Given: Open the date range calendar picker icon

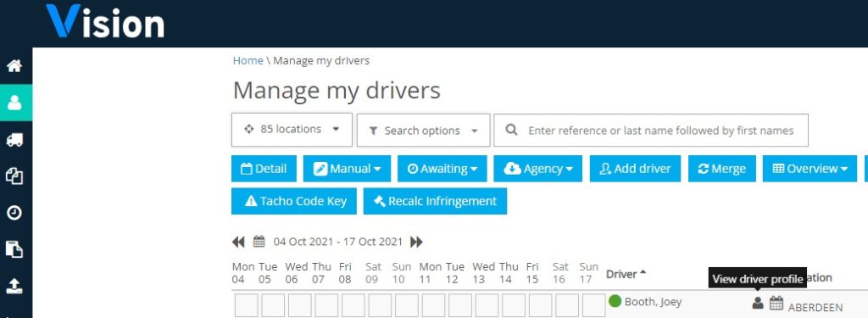Looking at the screenshot, I should (x=259, y=242).
